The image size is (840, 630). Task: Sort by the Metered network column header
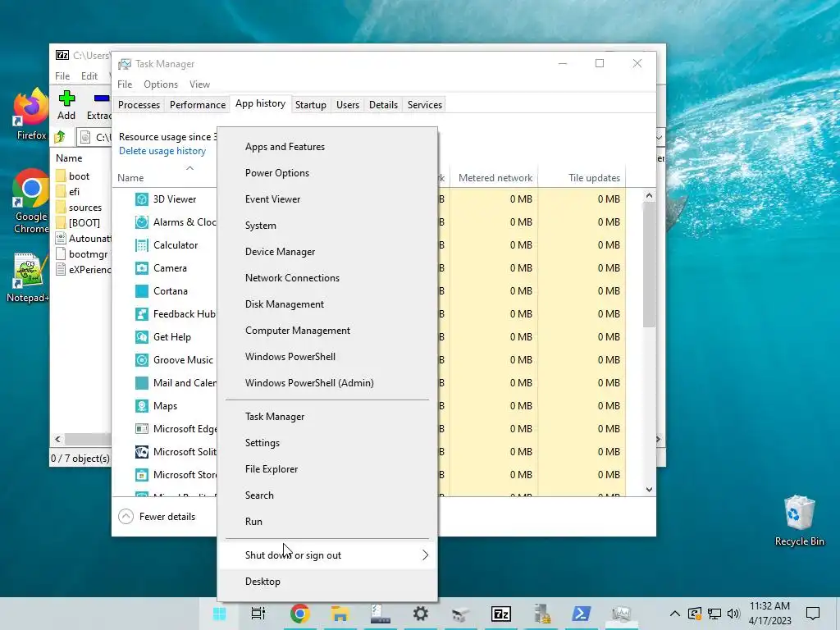(494, 178)
